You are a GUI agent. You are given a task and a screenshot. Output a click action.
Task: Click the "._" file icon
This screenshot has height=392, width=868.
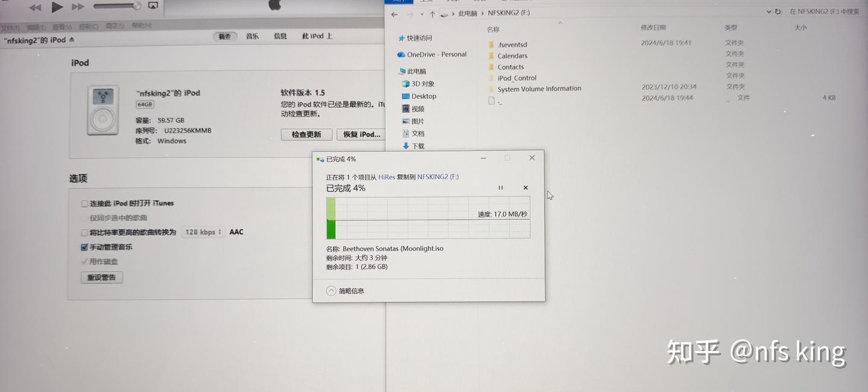click(x=491, y=101)
